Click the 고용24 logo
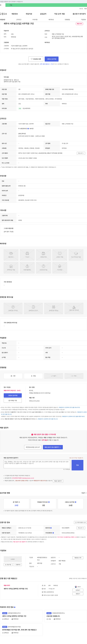The width and height of the screenshot is (87, 644). [x=3, y=14]
